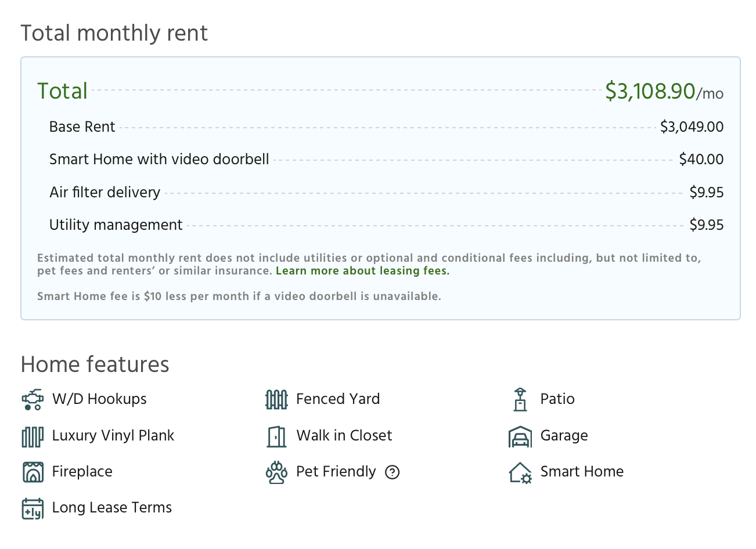Click the W/D Hookups icon
Viewport: 756px width, 549px height.
coord(32,399)
